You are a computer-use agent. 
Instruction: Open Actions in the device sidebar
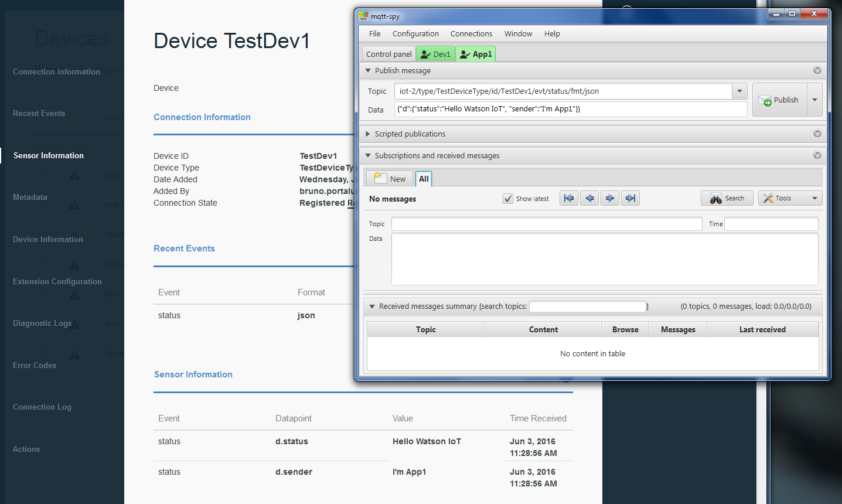point(26,449)
